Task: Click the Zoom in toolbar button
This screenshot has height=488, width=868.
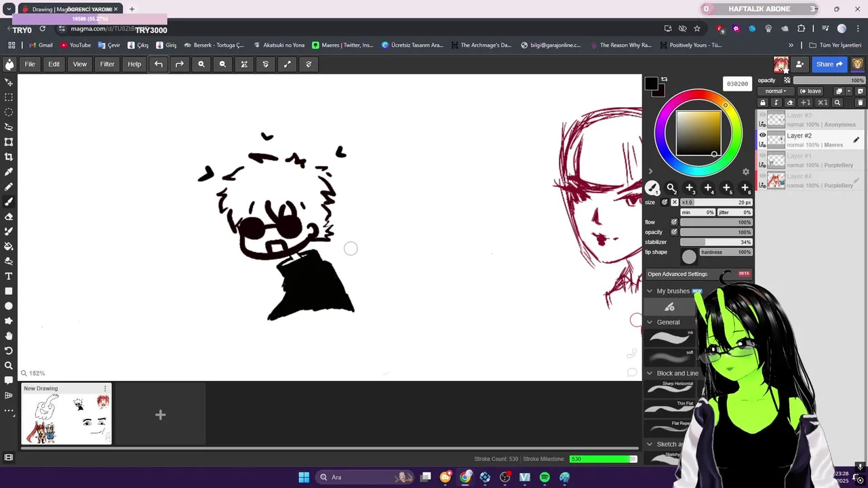Action: [x=201, y=64]
